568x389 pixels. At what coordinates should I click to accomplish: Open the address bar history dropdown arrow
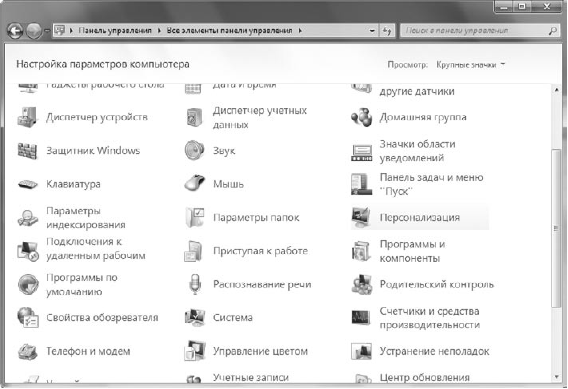(x=372, y=31)
